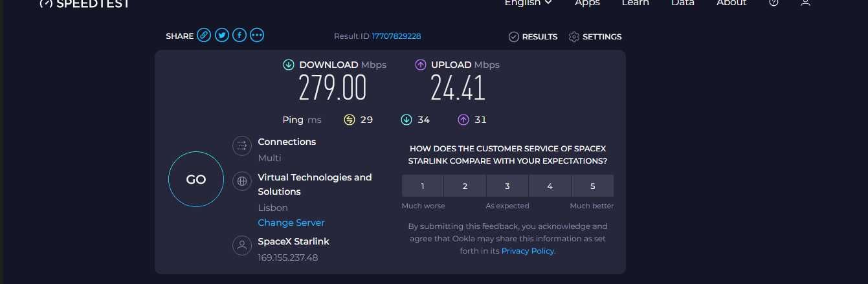Click the Change Server link
The image size is (868, 284).
point(291,223)
